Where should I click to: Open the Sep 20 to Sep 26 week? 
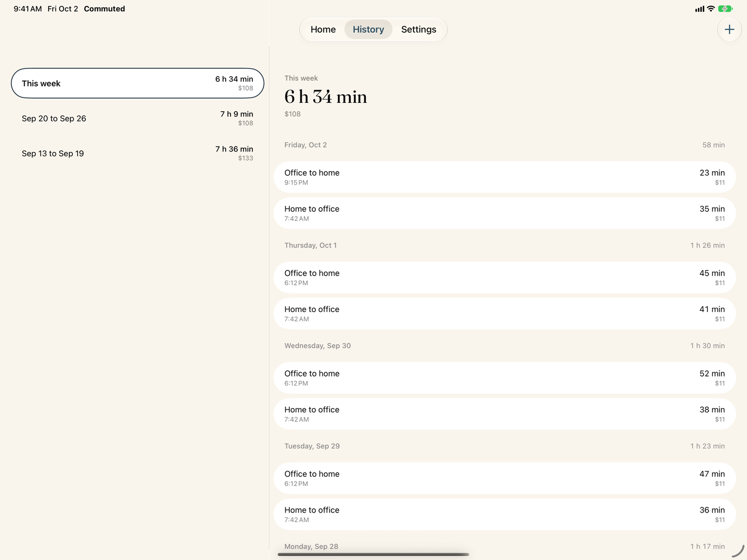(x=138, y=118)
